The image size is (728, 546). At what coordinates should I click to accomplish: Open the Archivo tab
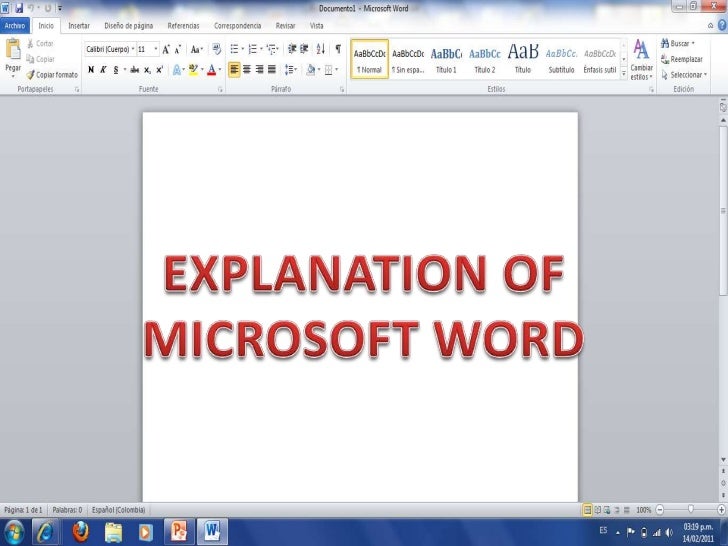click(15, 26)
